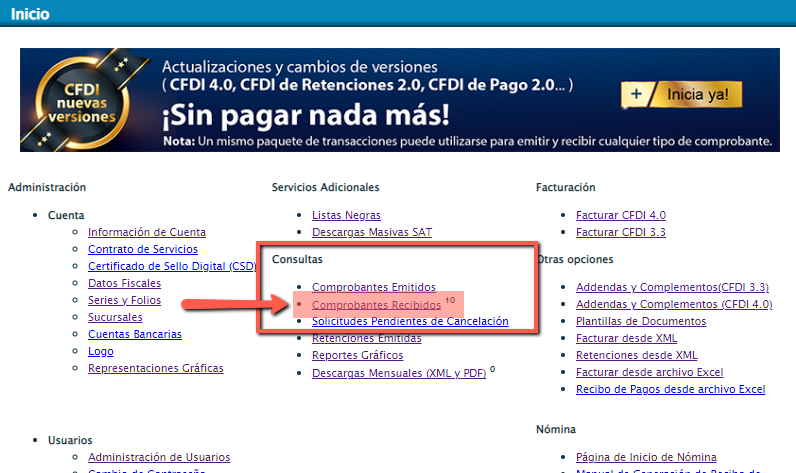Open Recibo de Pagos desde archivo Excel
The height and width of the screenshot is (473, 796).
click(x=671, y=389)
